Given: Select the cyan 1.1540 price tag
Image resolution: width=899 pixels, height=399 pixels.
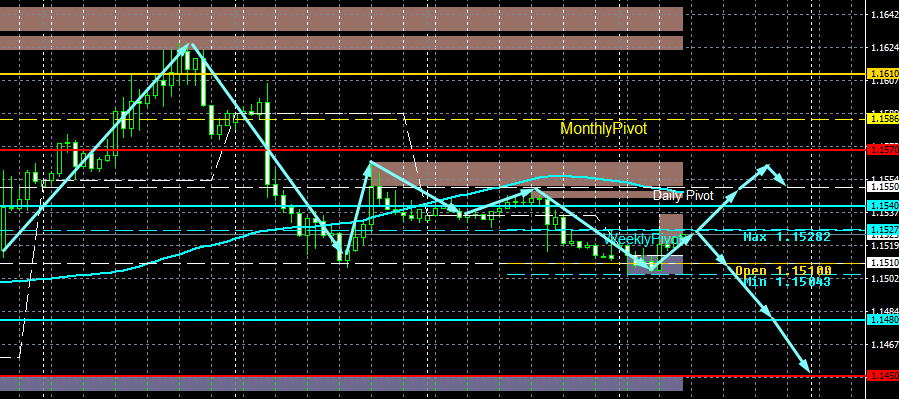Looking at the screenshot, I should pyautogui.click(x=882, y=205).
